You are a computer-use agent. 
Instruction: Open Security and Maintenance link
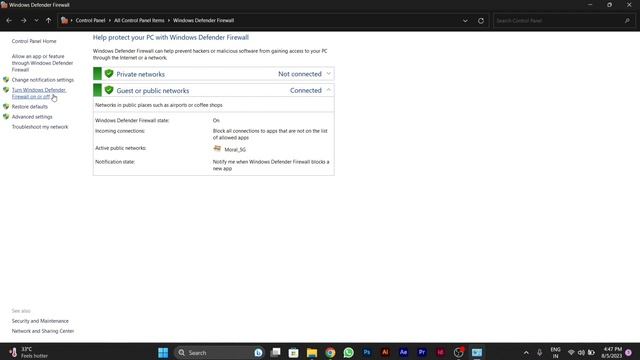coord(40,321)
